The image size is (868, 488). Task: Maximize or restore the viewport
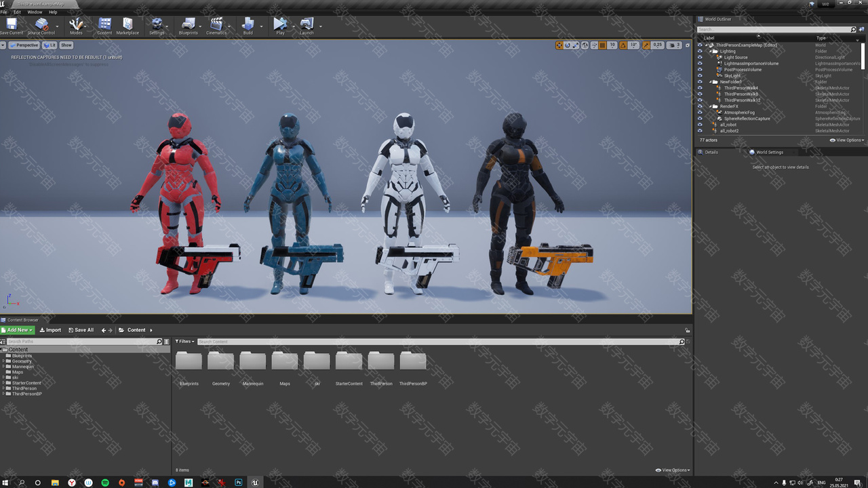[687, 45]
